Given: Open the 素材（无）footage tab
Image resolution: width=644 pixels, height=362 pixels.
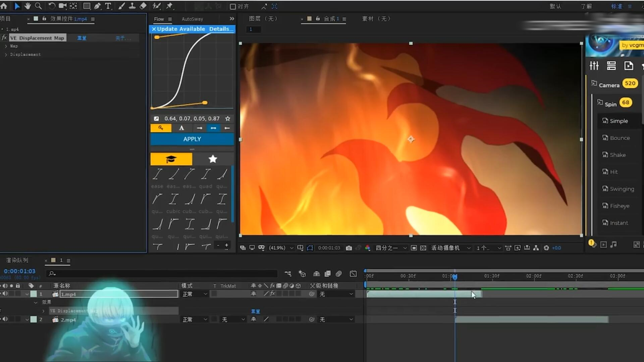Looking at the screenshot, I should click(x=376, y=19).
